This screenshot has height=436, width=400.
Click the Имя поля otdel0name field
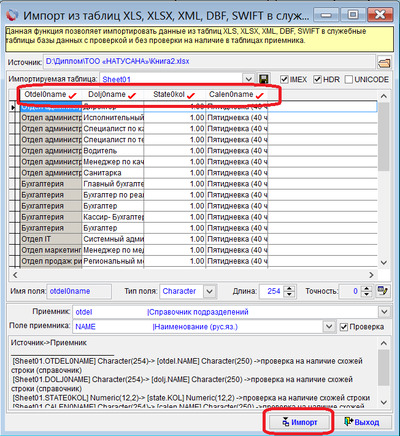pos(79,291)
